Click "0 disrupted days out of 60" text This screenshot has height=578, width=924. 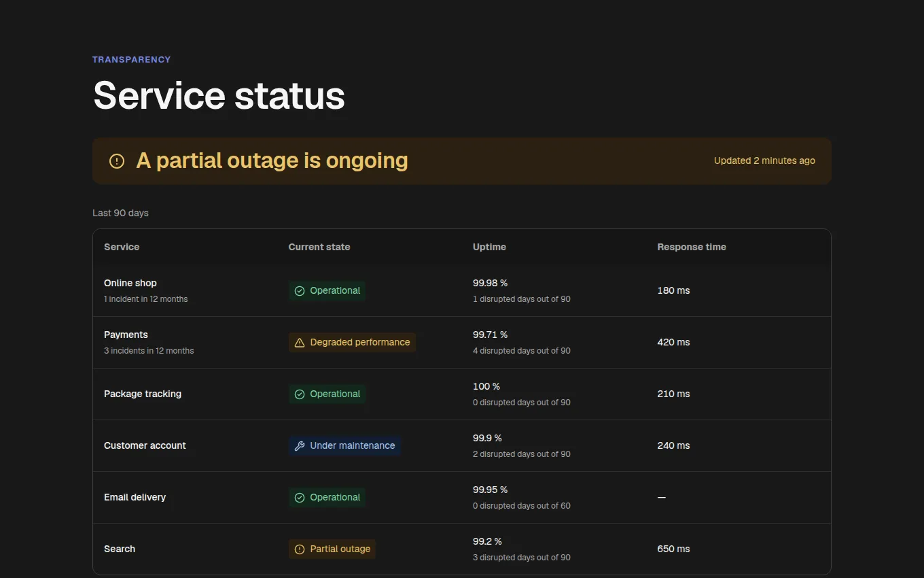[x=522, y=506]
